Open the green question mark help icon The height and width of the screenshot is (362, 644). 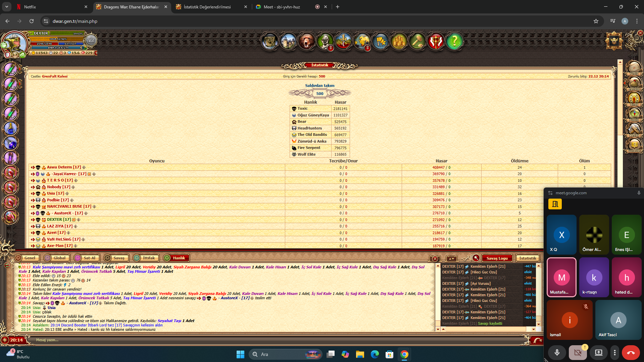coord(454,42)
